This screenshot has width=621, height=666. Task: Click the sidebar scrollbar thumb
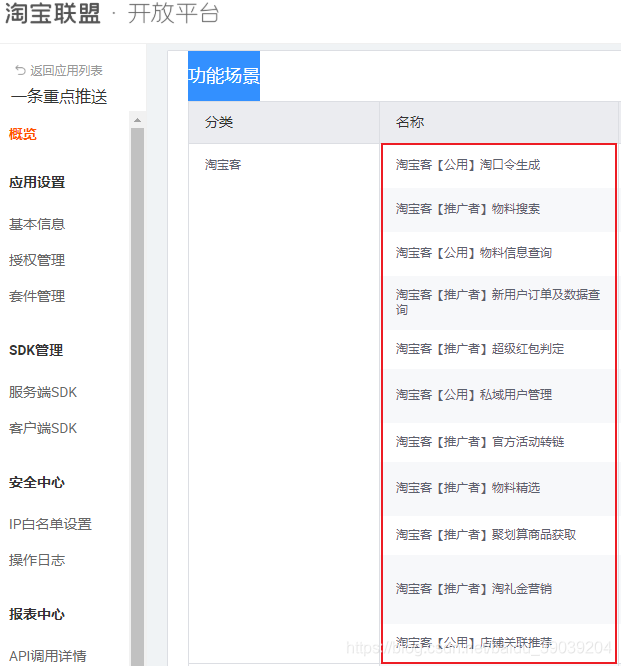pyautogui.click(x=137, y=397)
